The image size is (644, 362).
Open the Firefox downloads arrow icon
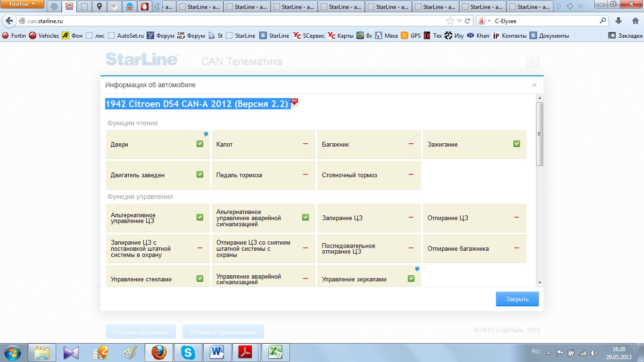(619, 21)
